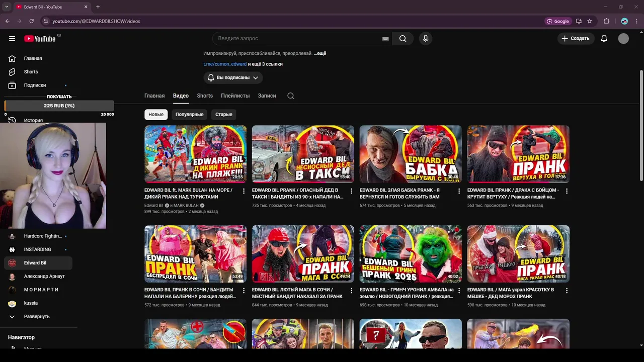Open the on-screen keyboard icon in the search box

pyautogui.click(x=385, y=39)
